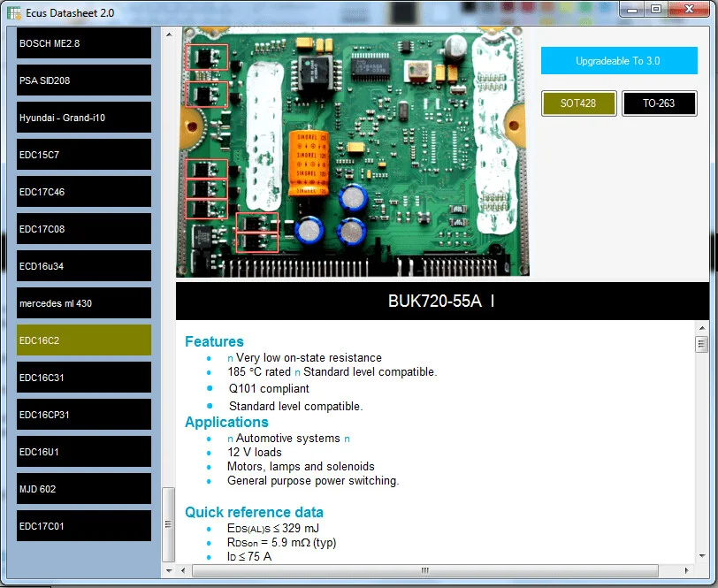Screen dimensions: 718x588
Task: Select BOSCH ME2.8 from the ECU list
Action: [84, 43]
